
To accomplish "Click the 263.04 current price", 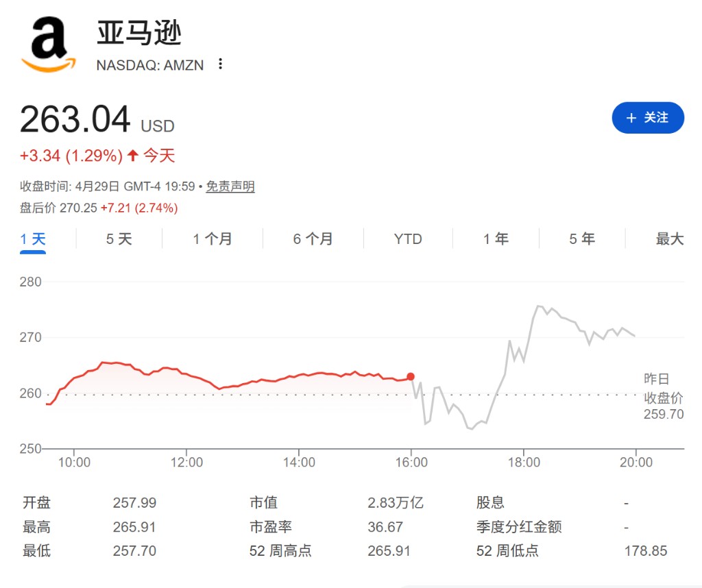I will (75, 120).
